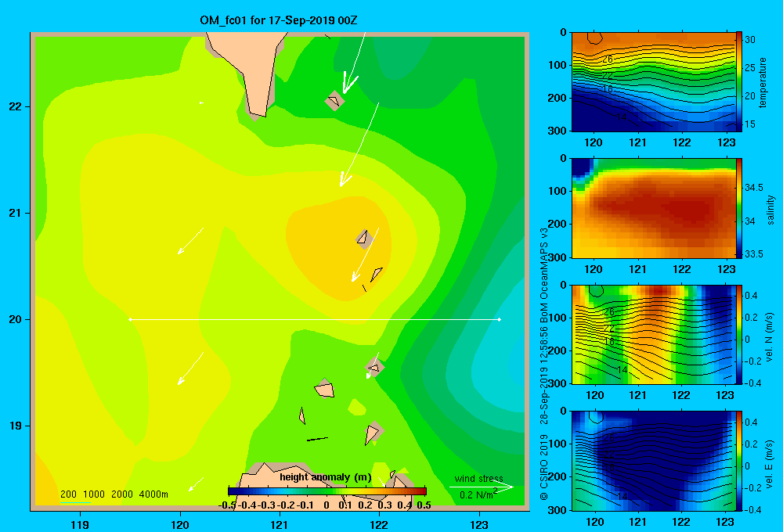Click the "34.5" tick on the salinity colorbar
783x532 pixels.
754,188
